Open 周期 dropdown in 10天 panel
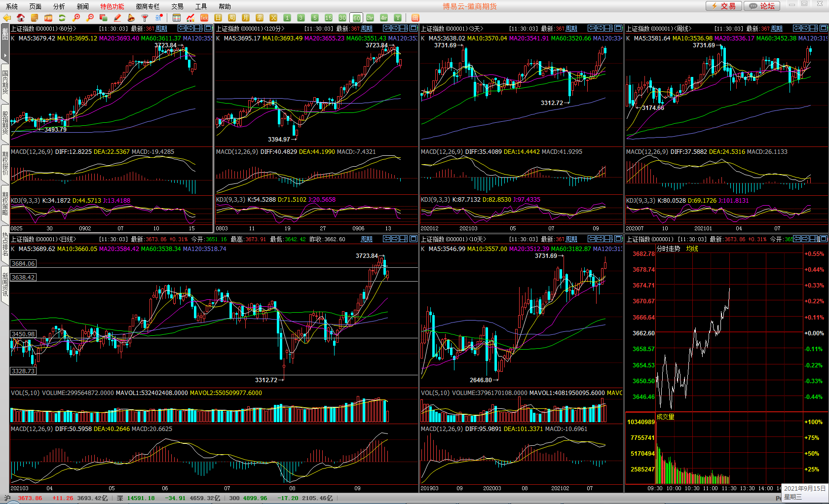This screenshot has width=829, height=504. (x=571, y=239)
